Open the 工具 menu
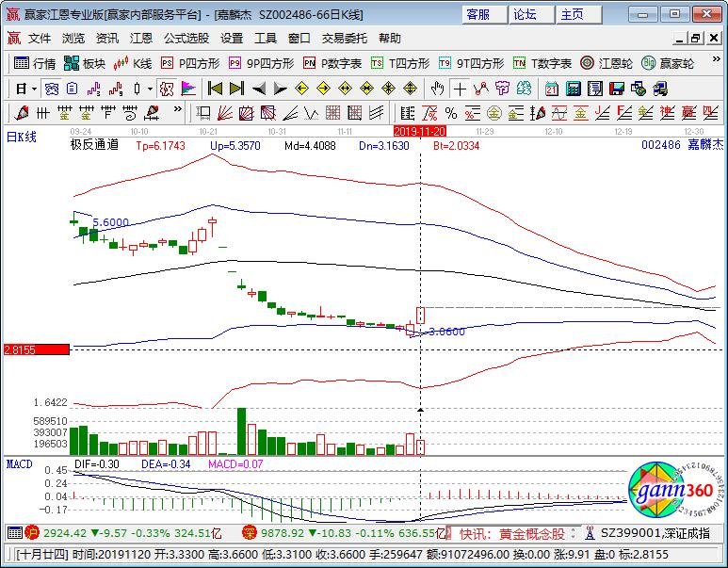 click(265, 38)
